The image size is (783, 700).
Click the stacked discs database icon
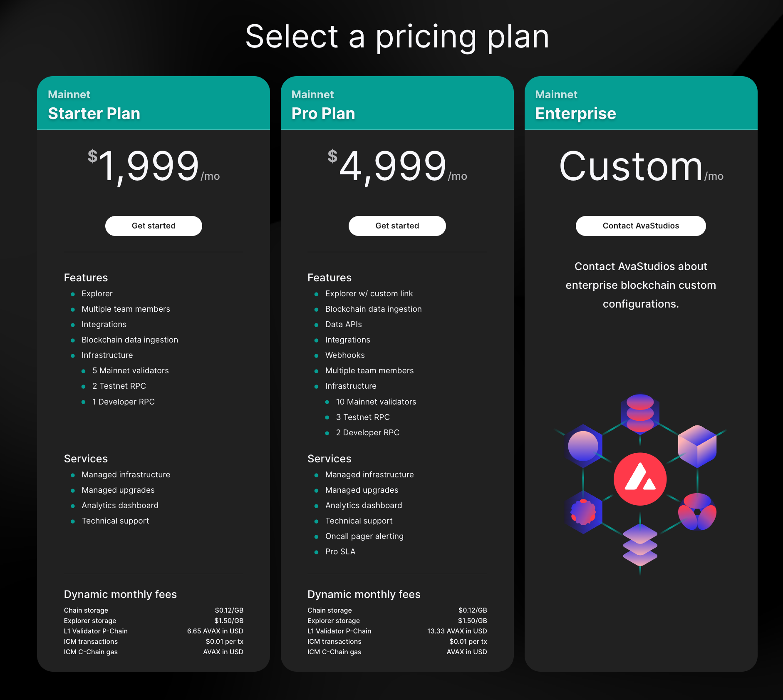640,413
